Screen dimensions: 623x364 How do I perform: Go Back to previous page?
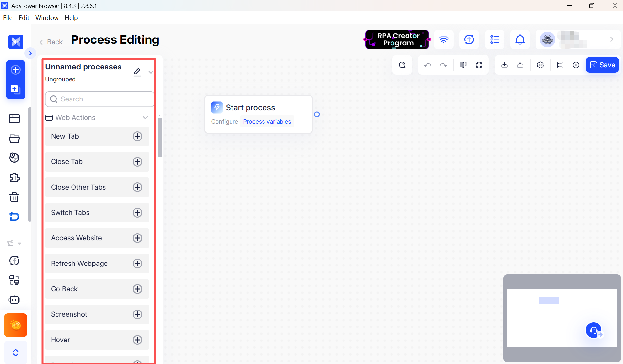52,42
